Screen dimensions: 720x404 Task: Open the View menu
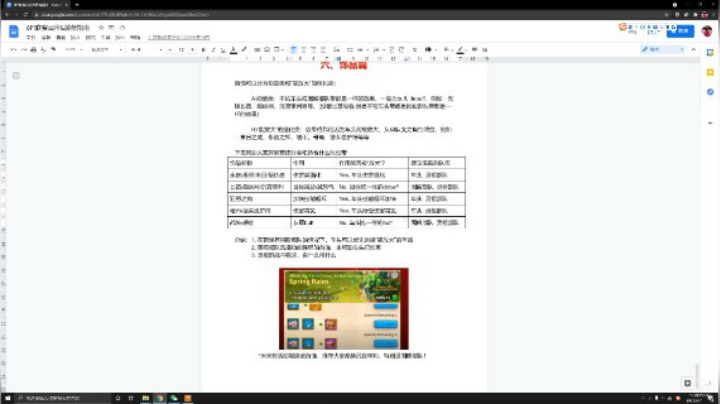coord(61,38)
